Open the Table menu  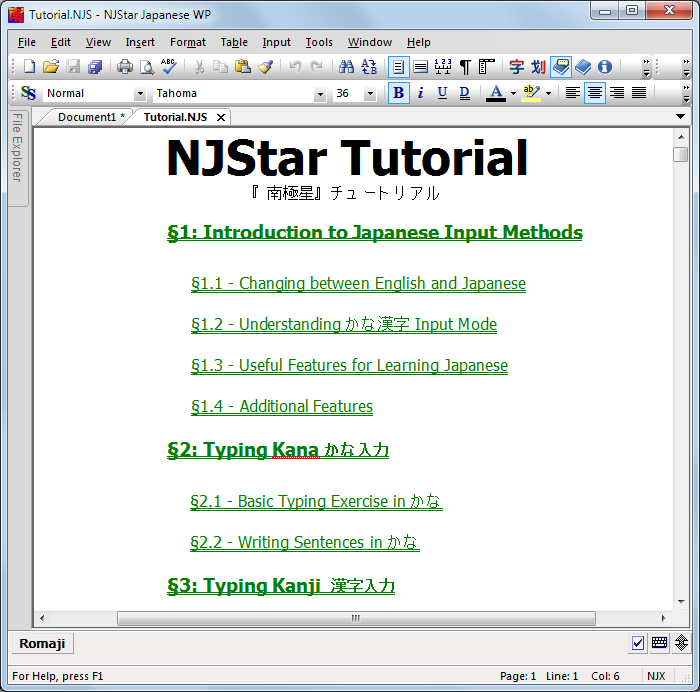tap(234, 42)
